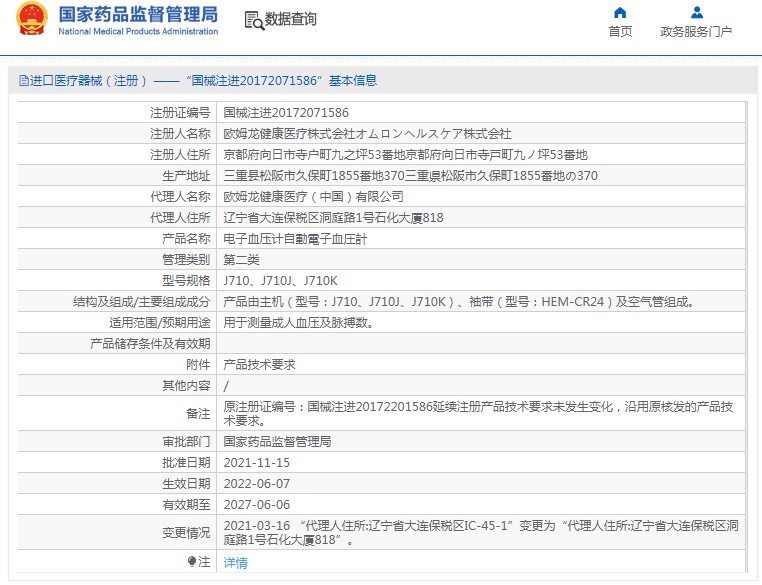Click the 备注 label
The width and height of the screenshot is (762, 585).
coord(198,413)
